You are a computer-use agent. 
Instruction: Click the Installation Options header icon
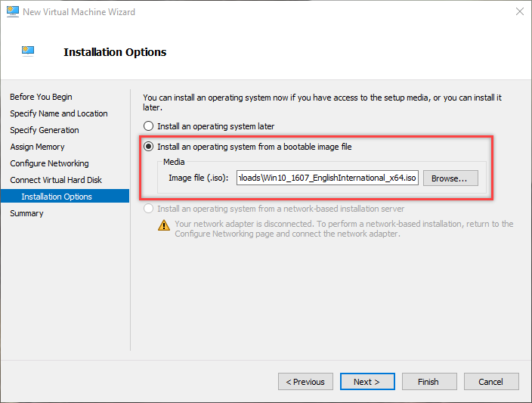(28, 51)
